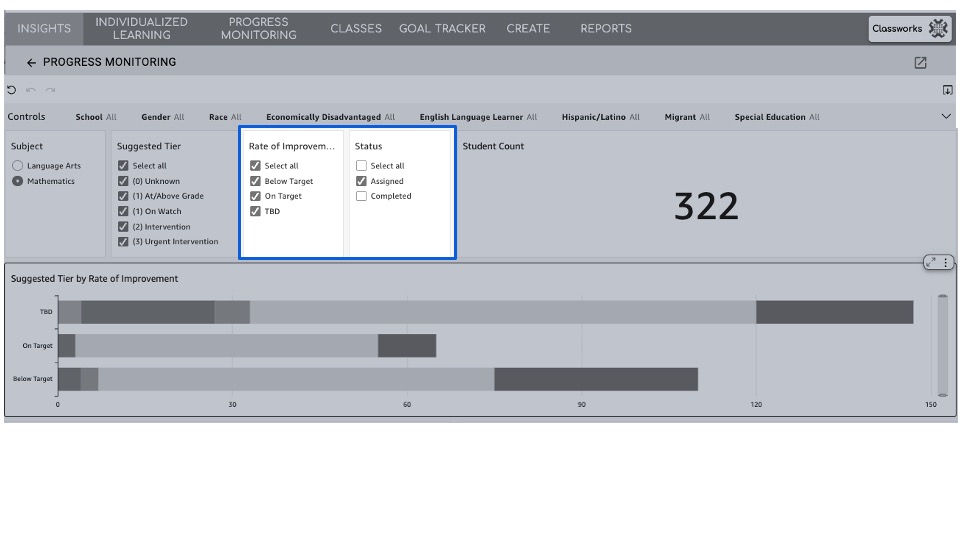Open the School filter control

pyautogui.click(x=96, y=117)
